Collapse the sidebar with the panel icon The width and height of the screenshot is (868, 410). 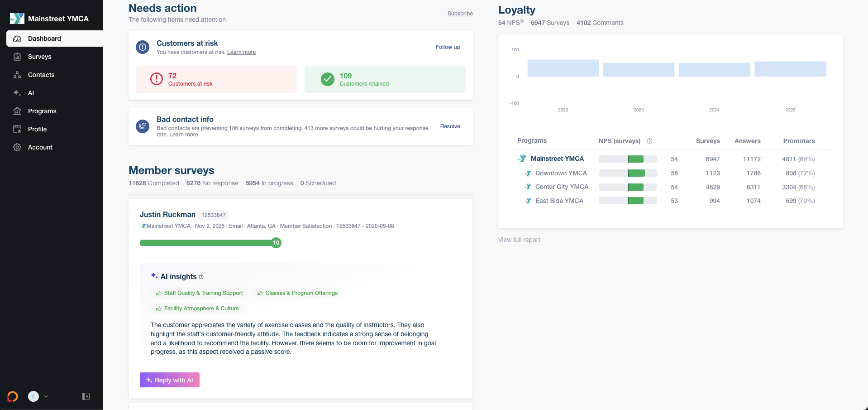[86, 396]
